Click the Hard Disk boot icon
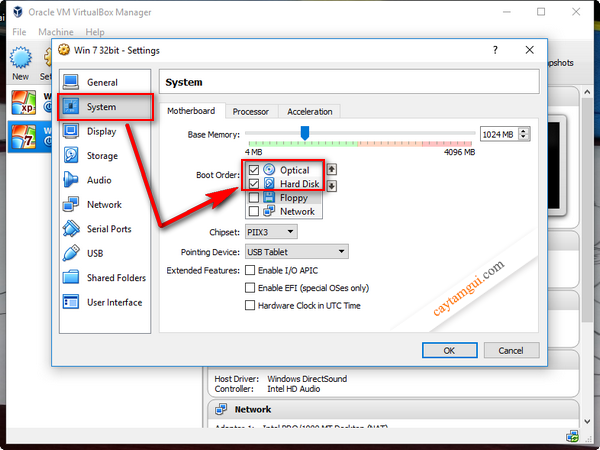Viewport: 600px width, 450px height. (x=269, y=183)
